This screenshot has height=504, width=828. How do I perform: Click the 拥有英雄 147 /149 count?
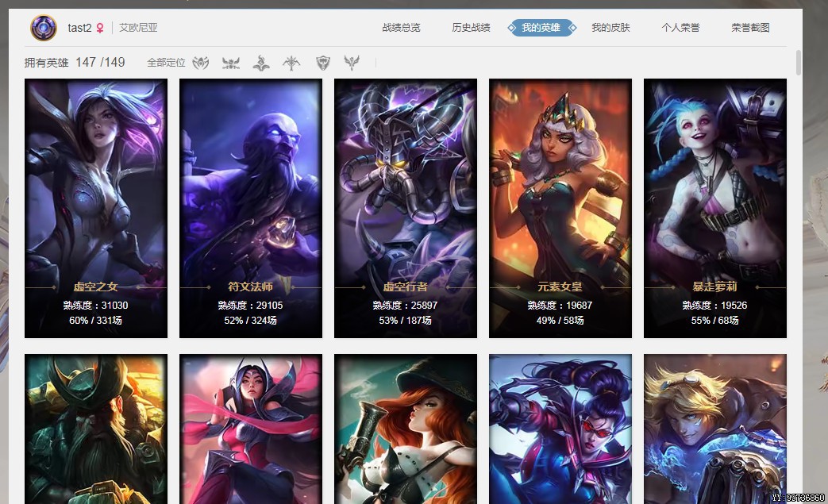(x=75, y=62)
